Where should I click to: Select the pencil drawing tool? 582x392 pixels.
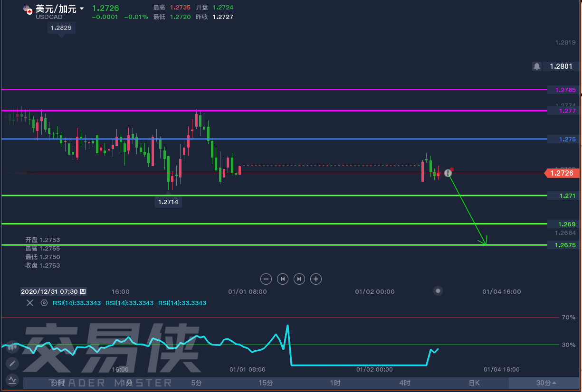click(12, 364)
